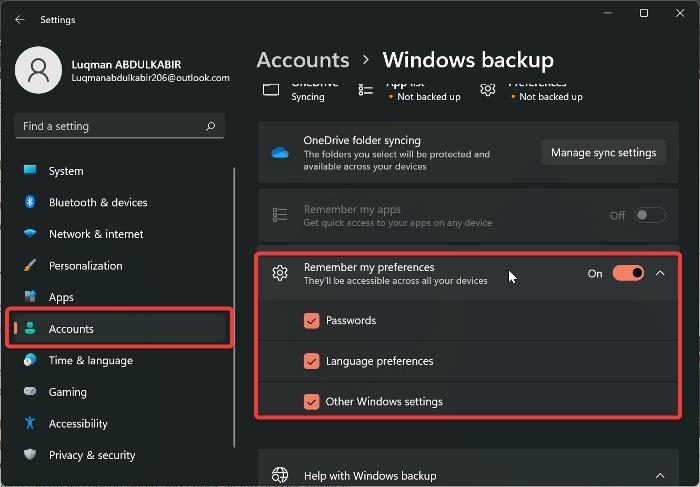Screen dimensions: 700x487
Task: Click the Personalization paintbrush icon
Action: point(30,265)
